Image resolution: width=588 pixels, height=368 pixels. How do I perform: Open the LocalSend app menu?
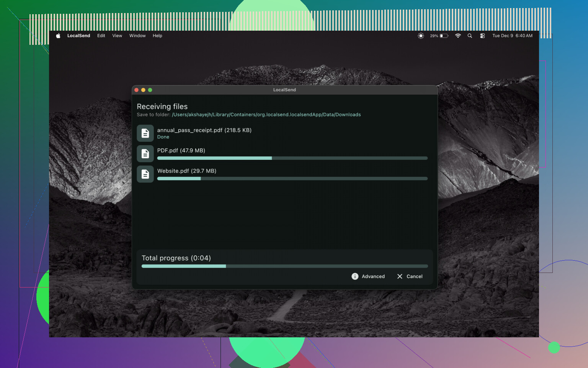(x=79, y=36)
